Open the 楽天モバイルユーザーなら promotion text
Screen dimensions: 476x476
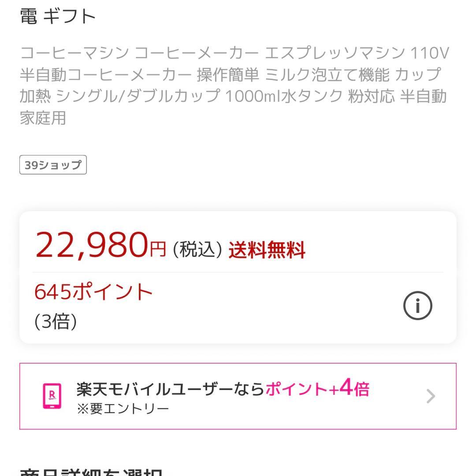click(170, 389)
